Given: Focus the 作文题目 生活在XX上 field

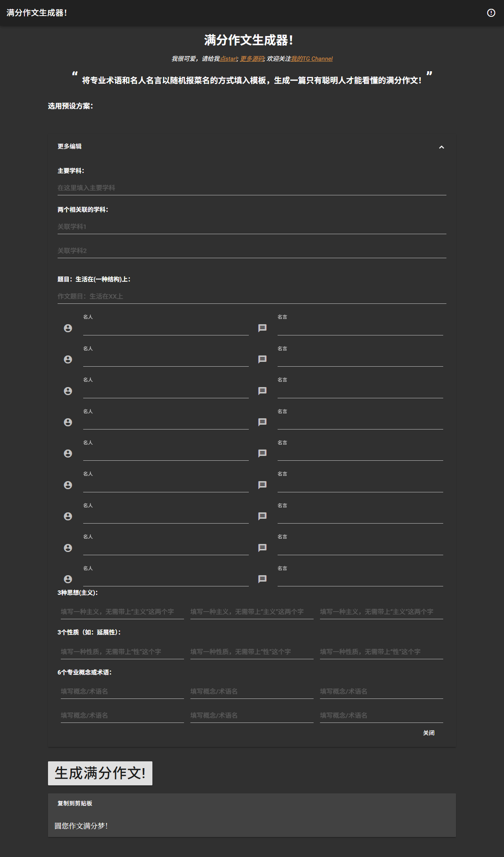Looking at the screenshot, I should coord(252,296).
